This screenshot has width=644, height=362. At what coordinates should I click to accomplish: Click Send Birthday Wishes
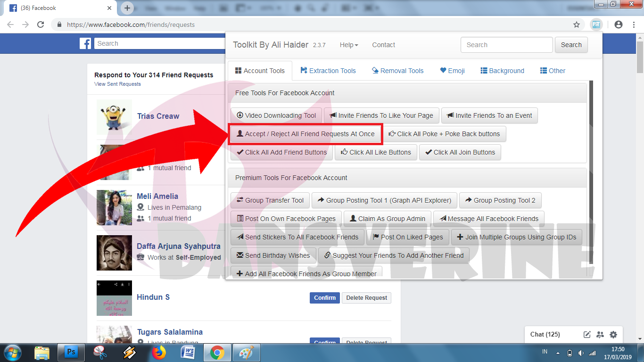tap(273, 255)
